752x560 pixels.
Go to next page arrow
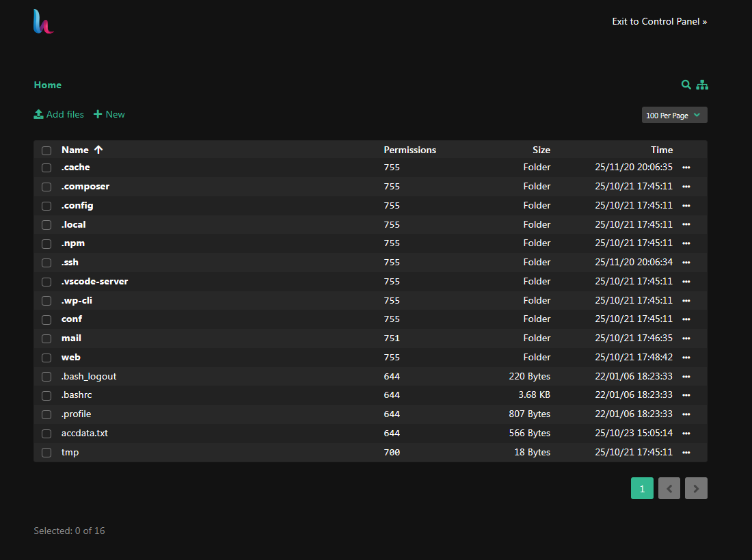tap(696, 488)
